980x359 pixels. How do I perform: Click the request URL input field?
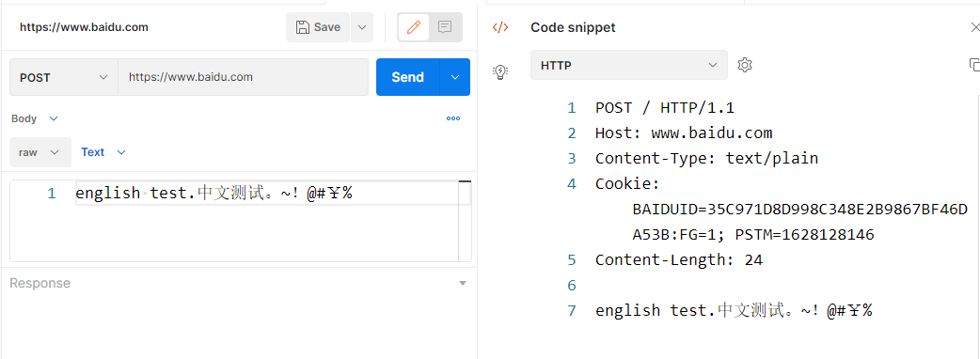pyautogui.click(x=244, y=77)
